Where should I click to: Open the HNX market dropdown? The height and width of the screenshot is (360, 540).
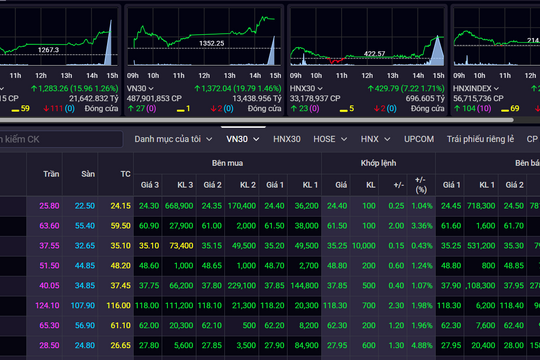click(375, 139)
